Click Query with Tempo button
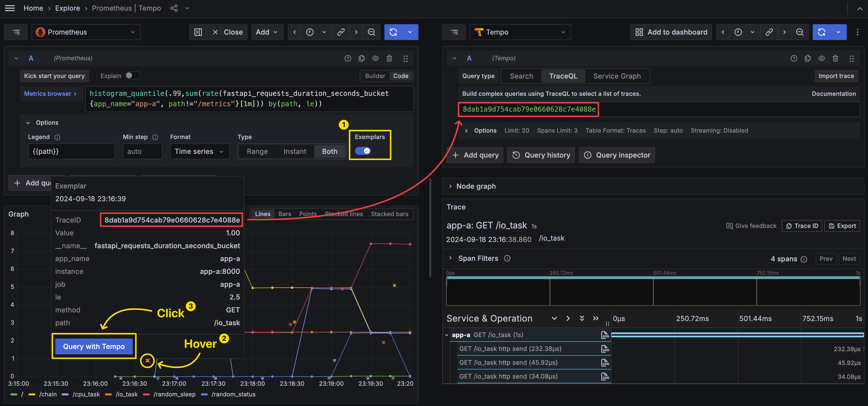The height and width of the screenshot is (406, 868). (94, 346)
